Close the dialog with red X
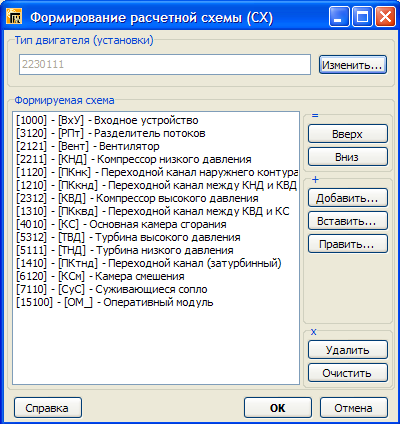The width and height of the screenshot is (400, 424). (385, 17)
